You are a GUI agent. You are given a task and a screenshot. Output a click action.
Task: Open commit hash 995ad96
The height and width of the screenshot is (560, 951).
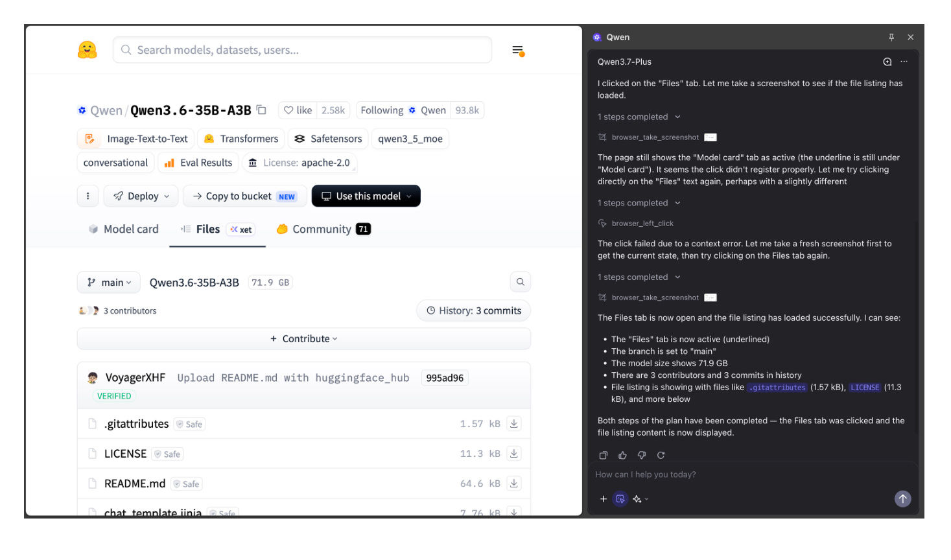click(445, 378)
